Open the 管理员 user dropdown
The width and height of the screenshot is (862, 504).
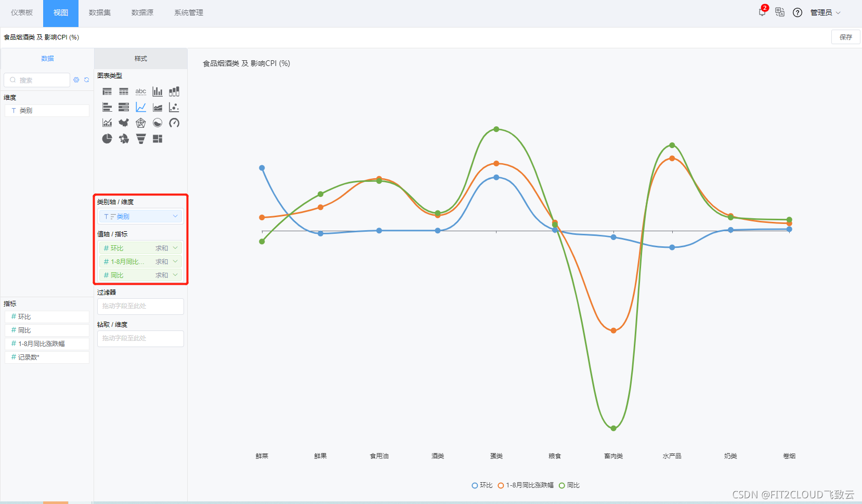(x=825, y=12)
